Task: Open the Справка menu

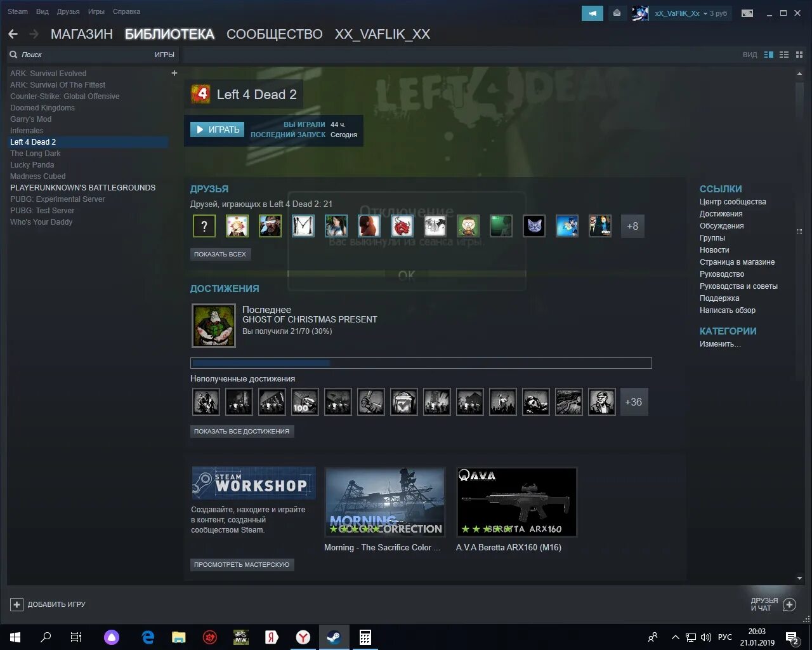Action: pyautogui.click(x=126, y=11)
